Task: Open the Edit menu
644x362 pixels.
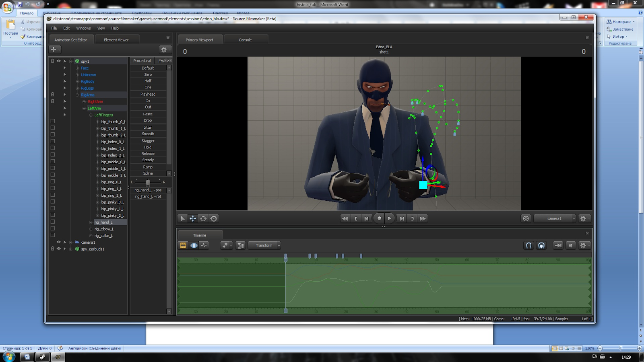Action: (66, 28)
